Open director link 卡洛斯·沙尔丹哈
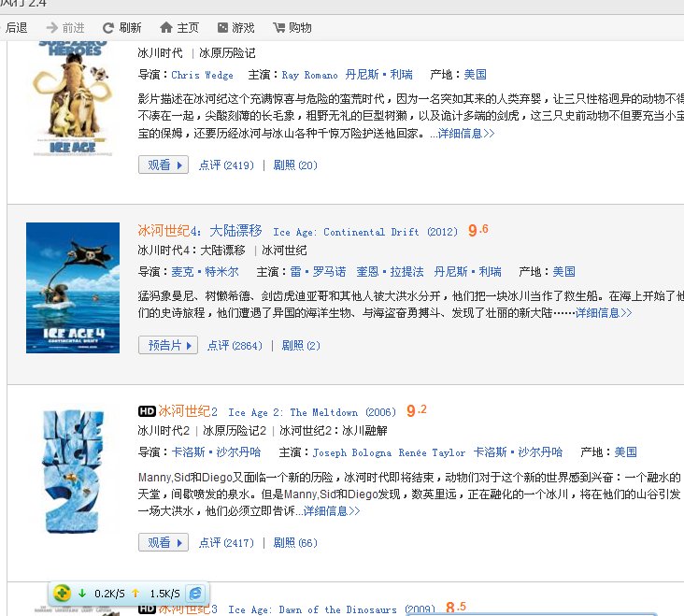 [x=216, y=452]
